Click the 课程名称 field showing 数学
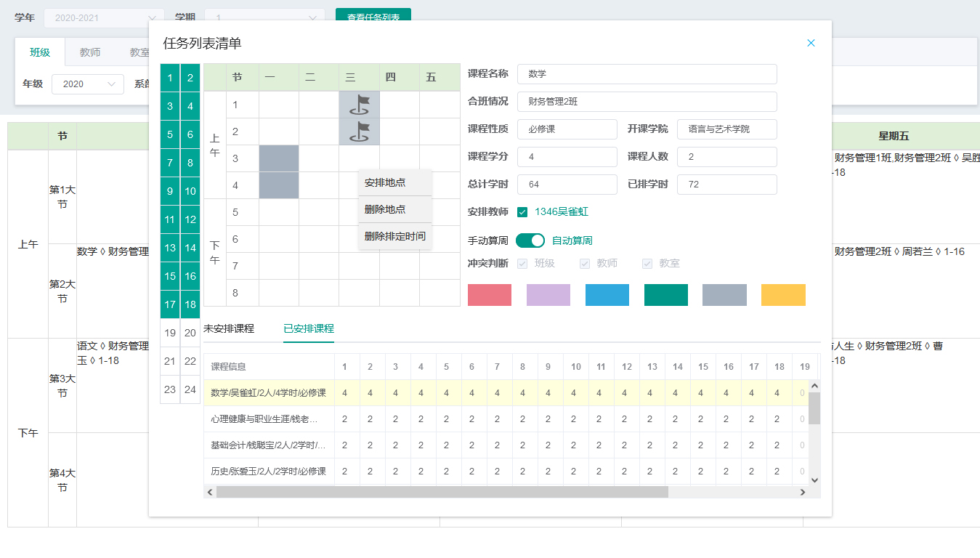The width and height of the screenshot is (980, 558). tap(647, 74)
